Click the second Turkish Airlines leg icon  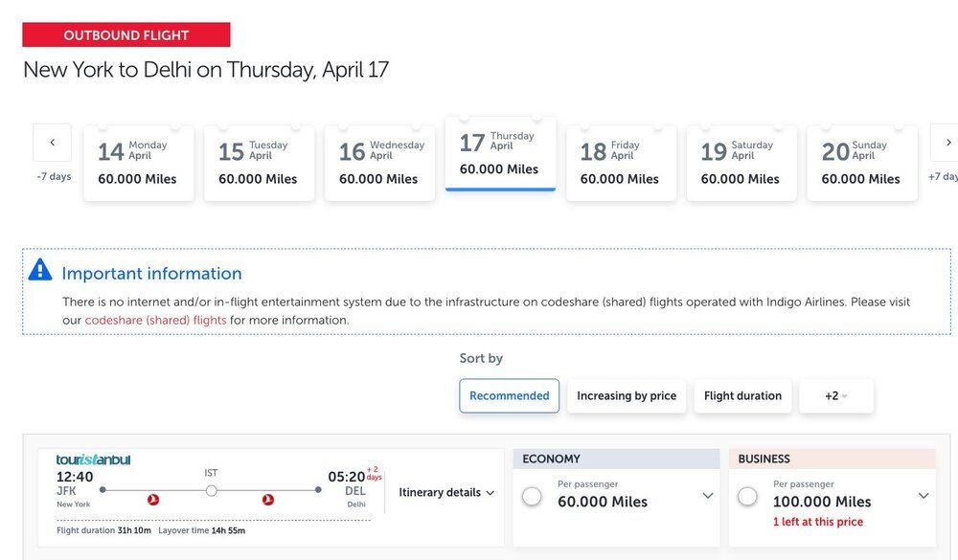[268, 500]
